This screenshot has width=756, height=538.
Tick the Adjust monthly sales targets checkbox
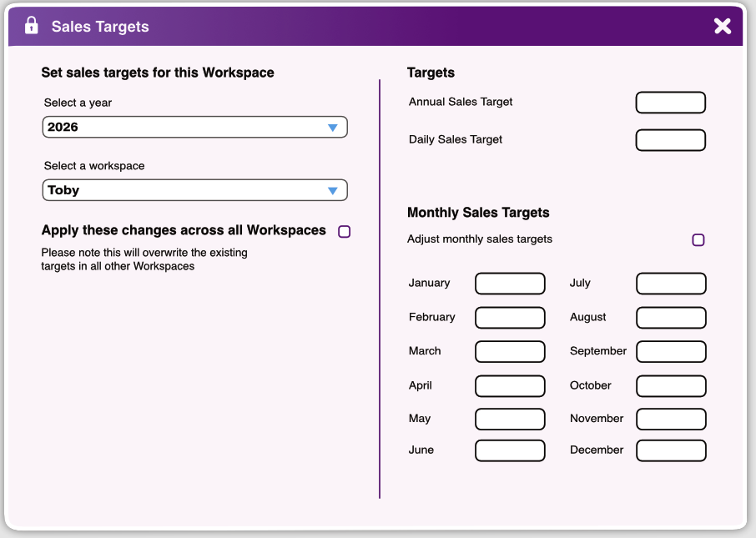coord(698,240)
